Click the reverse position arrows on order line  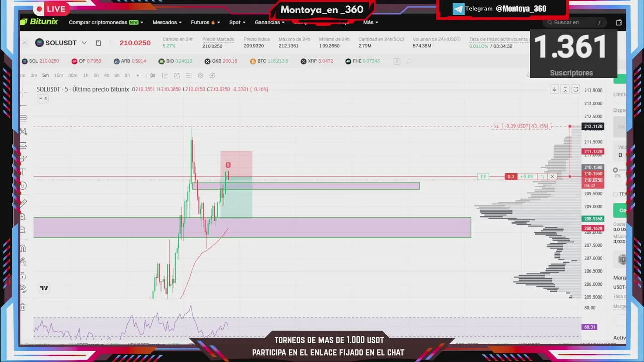(x=542, y=177)
